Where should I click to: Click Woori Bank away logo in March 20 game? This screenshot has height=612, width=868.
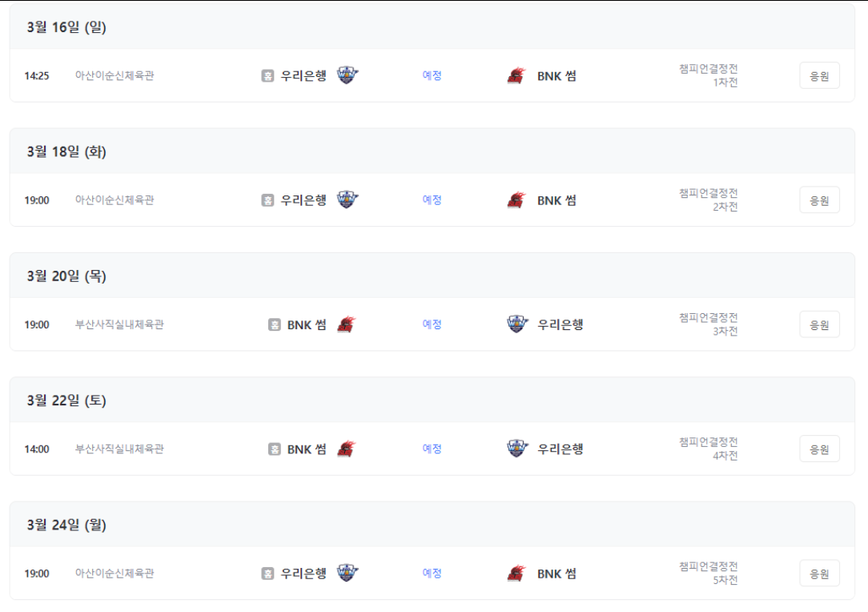[x=517, y=324]
